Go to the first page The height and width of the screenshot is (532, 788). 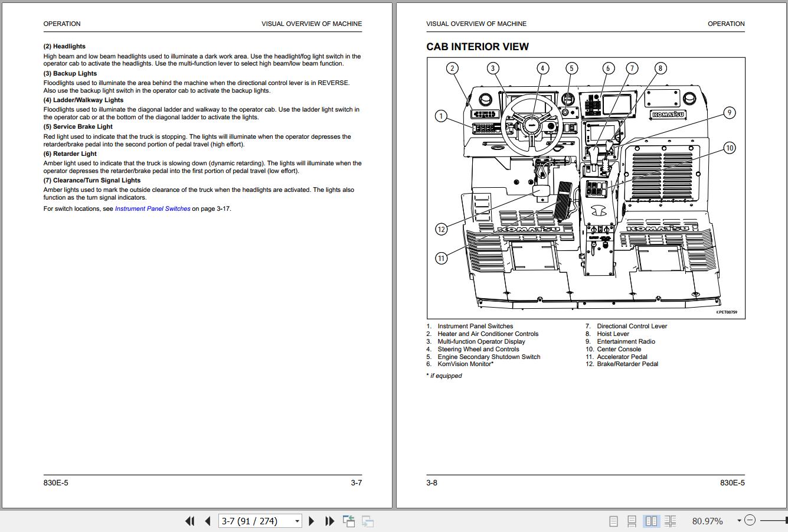pyautogui.click(x=189, y=521)
